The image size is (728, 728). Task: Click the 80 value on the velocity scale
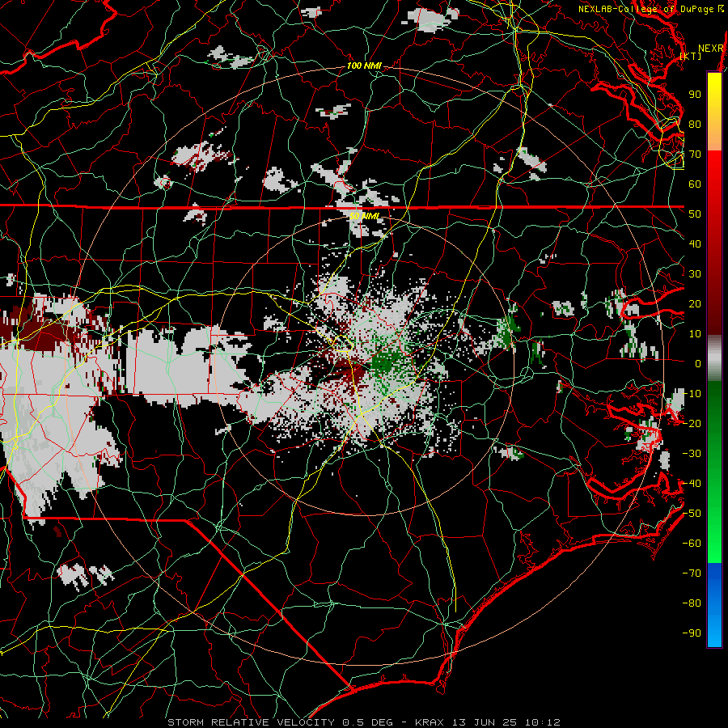695,125
